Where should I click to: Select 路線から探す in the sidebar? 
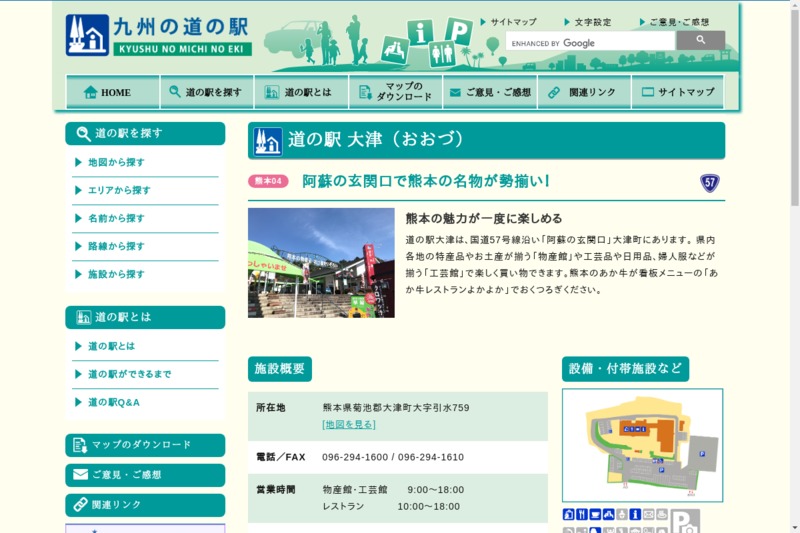(116, 246)
